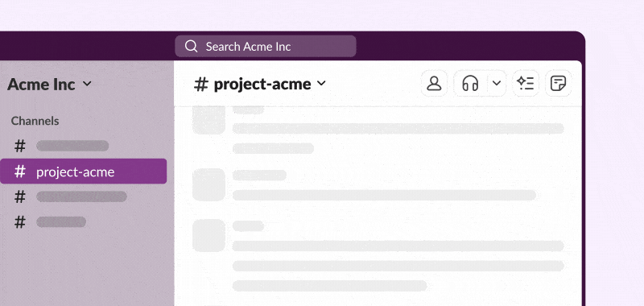
Task: Open the AI summary sparkle-list icon
Action: point(526,84)
